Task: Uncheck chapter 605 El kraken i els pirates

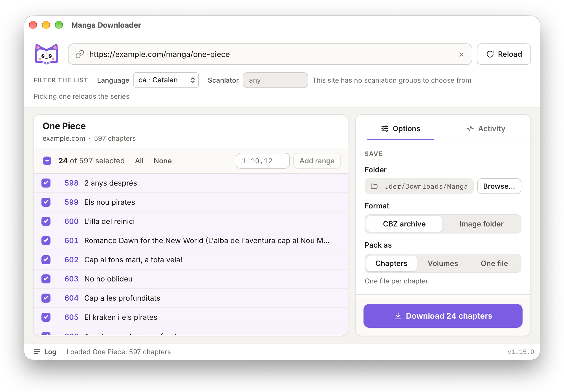Action: (46, 317)
